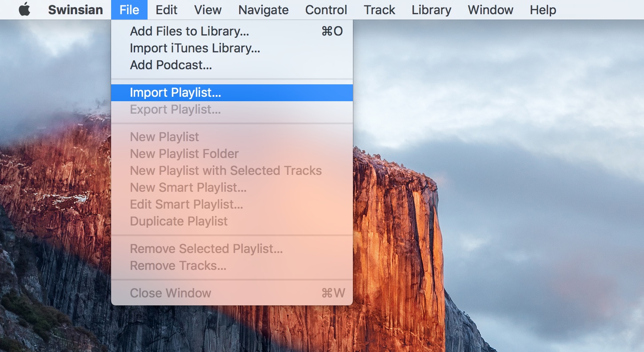Open the Apple menu
Image resolution: width=644 pixels, height=352 pixels.
click(24, 10)
